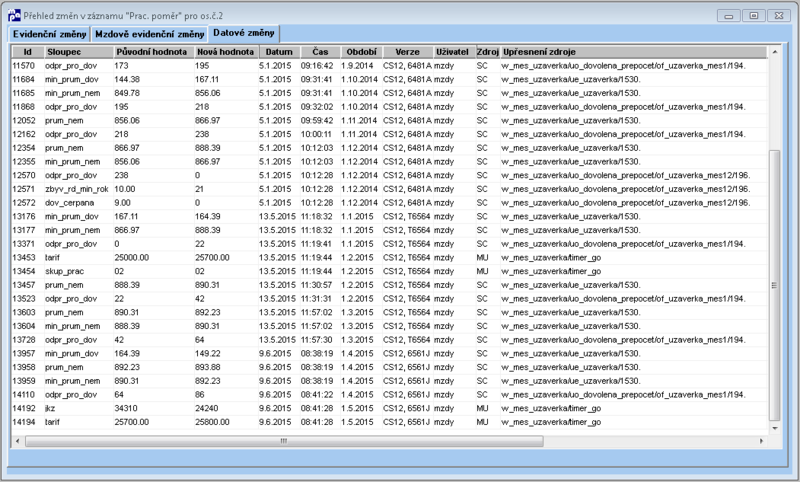Click the Čas column header
Screen dimensions: 800x482
320,52
